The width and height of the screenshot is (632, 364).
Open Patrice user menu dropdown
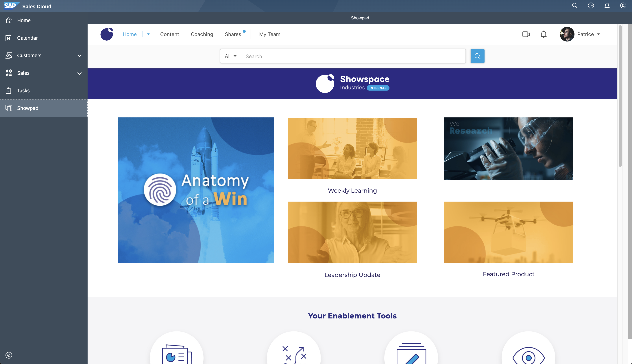tap(598, 34)
